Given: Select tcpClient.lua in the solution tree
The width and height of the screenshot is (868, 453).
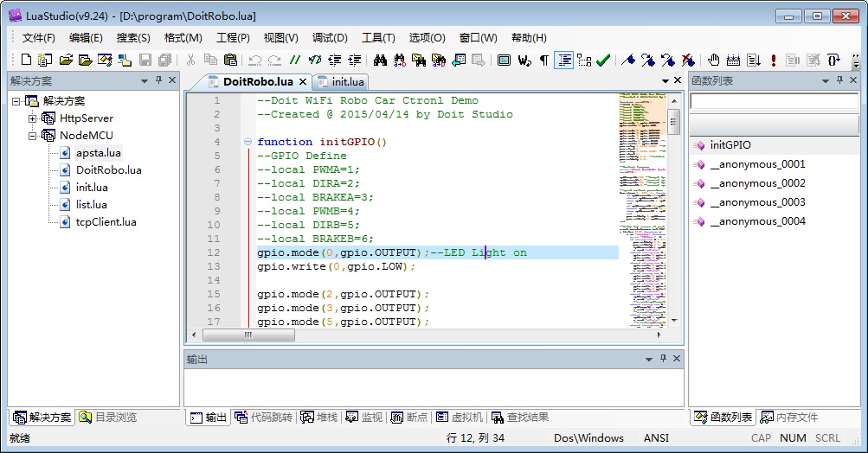Looking at the screenshot, I should (106, 222).
